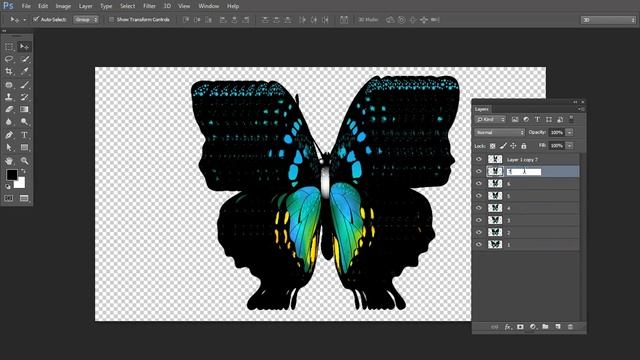Add a layer mask
This screenshot has height=360, width=640.
point(520,327)
